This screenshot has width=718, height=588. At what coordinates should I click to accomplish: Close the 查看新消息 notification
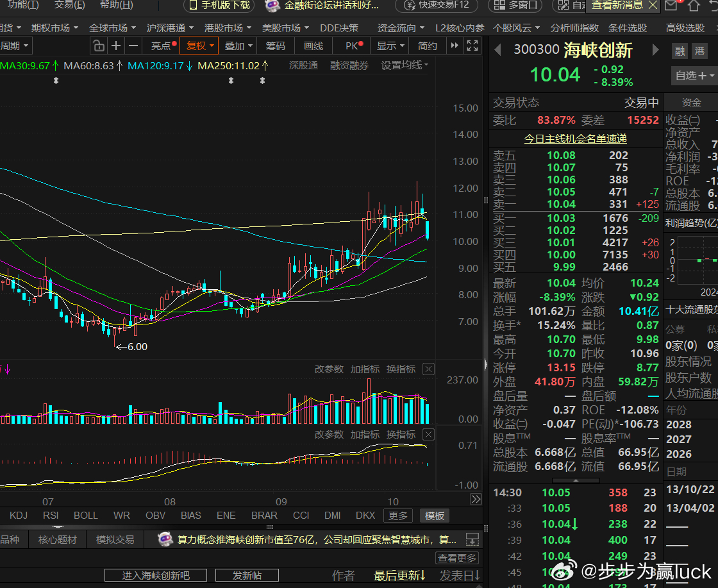[x=653, y=5]
